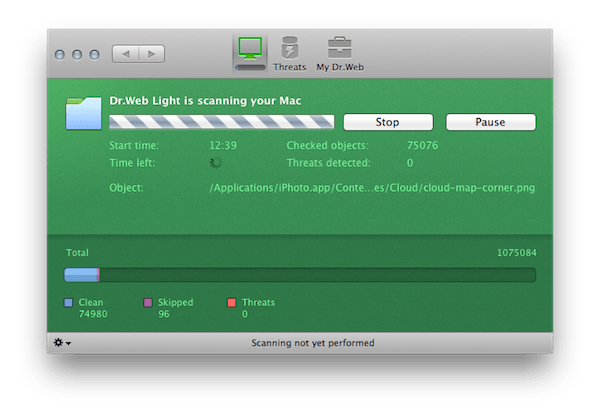This screenshot has height=419, width=600.
Task: Stop the running scan
Action: pyautogui.click(x=388, y=122)
